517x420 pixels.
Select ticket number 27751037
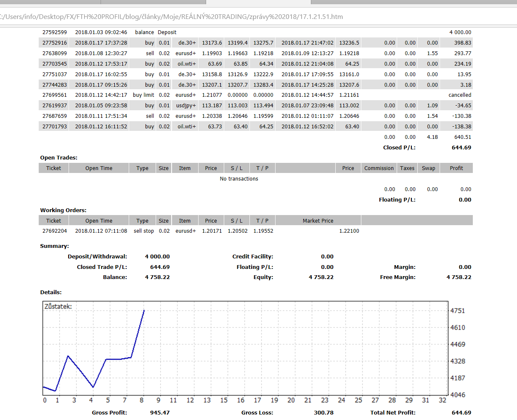point(55,74)
